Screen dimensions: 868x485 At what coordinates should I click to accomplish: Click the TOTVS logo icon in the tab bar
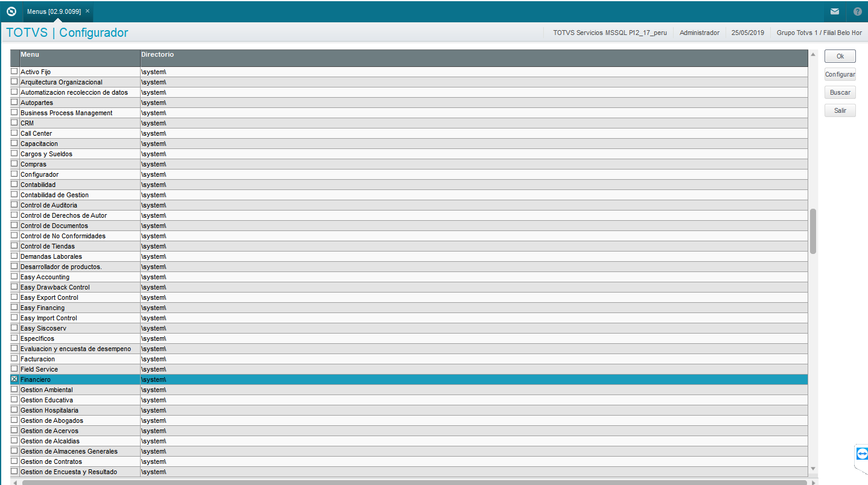[x=11, y=11]
